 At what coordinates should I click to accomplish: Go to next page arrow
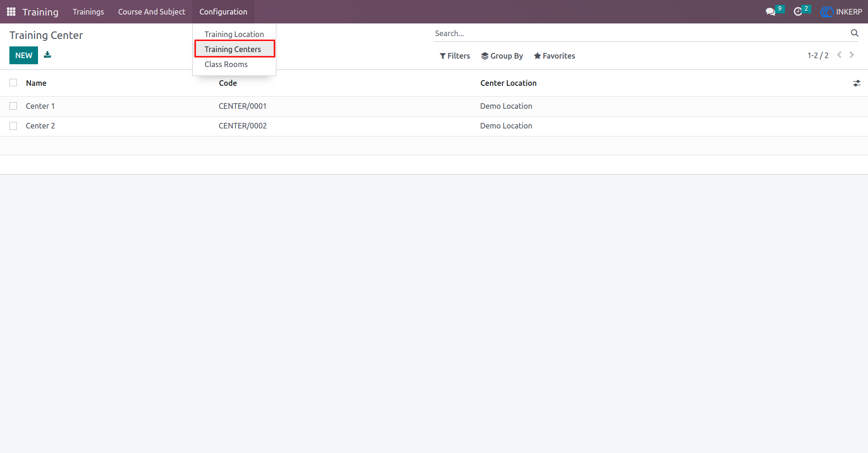click(x=852, y=55)
